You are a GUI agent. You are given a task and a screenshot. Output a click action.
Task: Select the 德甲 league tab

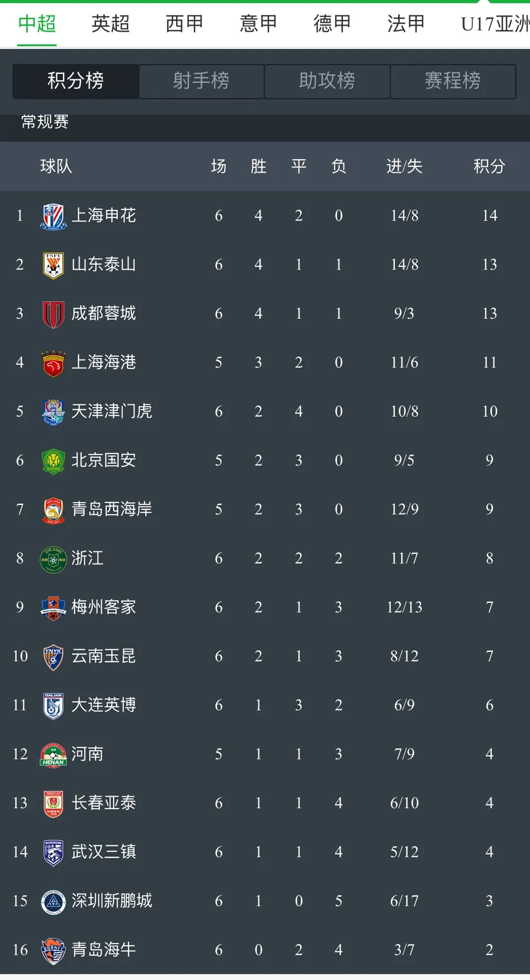pos(332,24)
